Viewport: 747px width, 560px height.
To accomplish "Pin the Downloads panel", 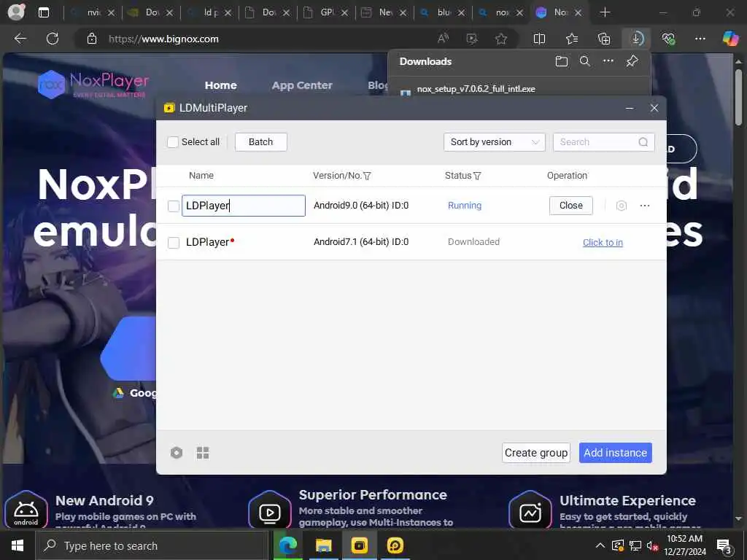I will click(x=632, y=61).
